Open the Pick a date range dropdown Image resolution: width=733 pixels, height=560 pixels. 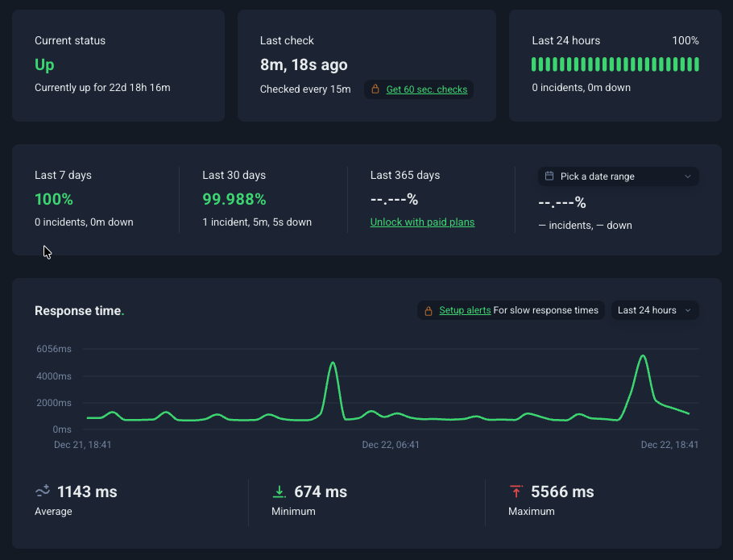617,176
